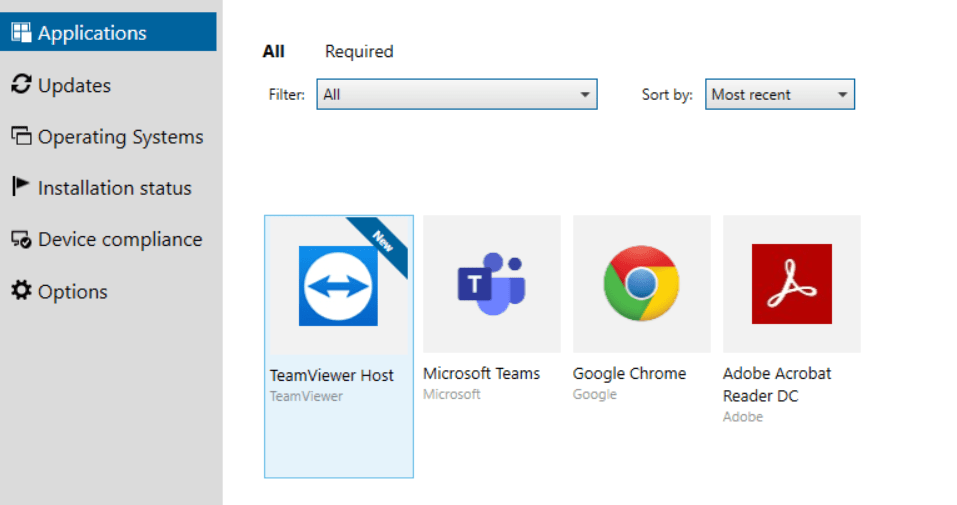The image size is (957, 505).
Task: Switch to the All tab
Action: 273,51
